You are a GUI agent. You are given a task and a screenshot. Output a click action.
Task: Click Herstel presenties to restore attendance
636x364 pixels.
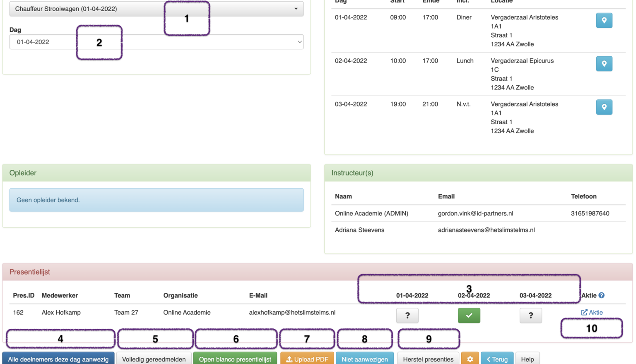[428, 359]
